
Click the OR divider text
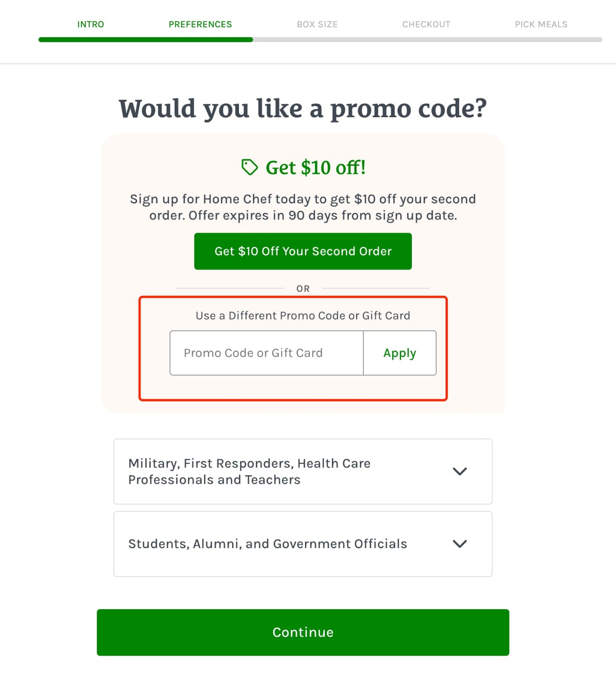303,288
